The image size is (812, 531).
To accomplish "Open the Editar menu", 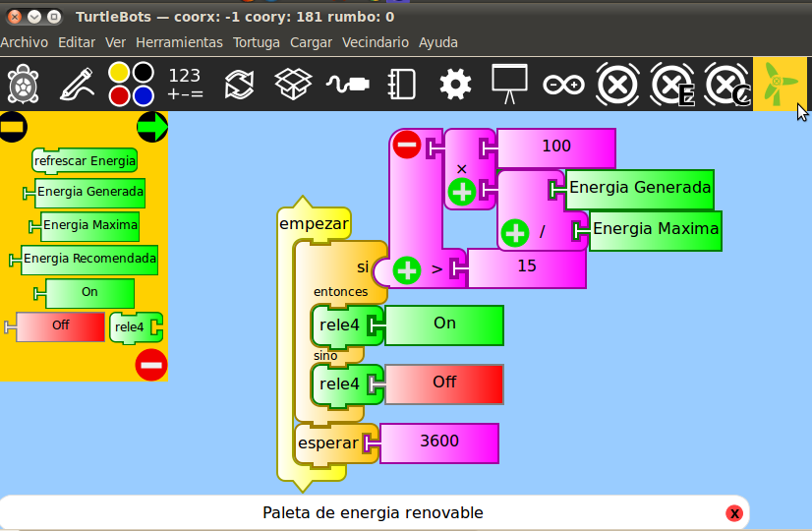I will tap(77, 42).
